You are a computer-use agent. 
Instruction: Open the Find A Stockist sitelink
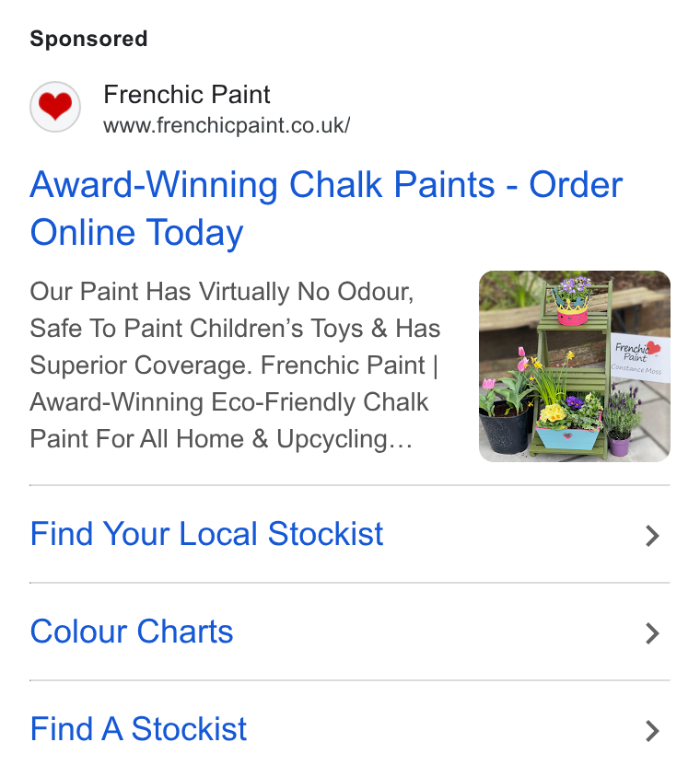click(x=138, y=729)
